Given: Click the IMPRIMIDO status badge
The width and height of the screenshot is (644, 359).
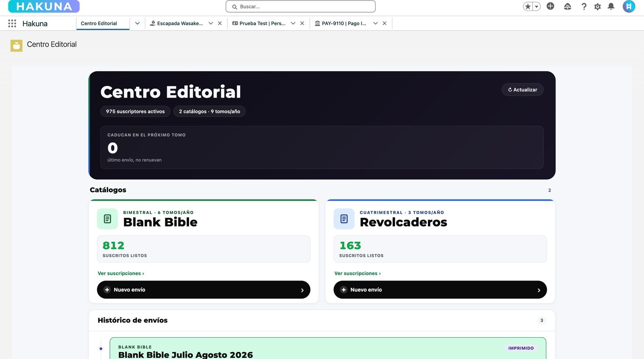Looking at the screenshot, I should click(521, 348).
